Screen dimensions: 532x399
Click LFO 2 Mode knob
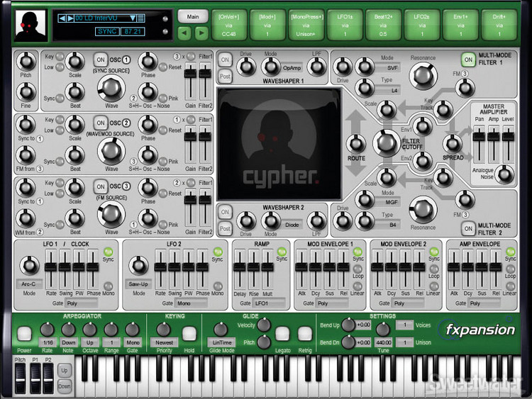point(138,265)
